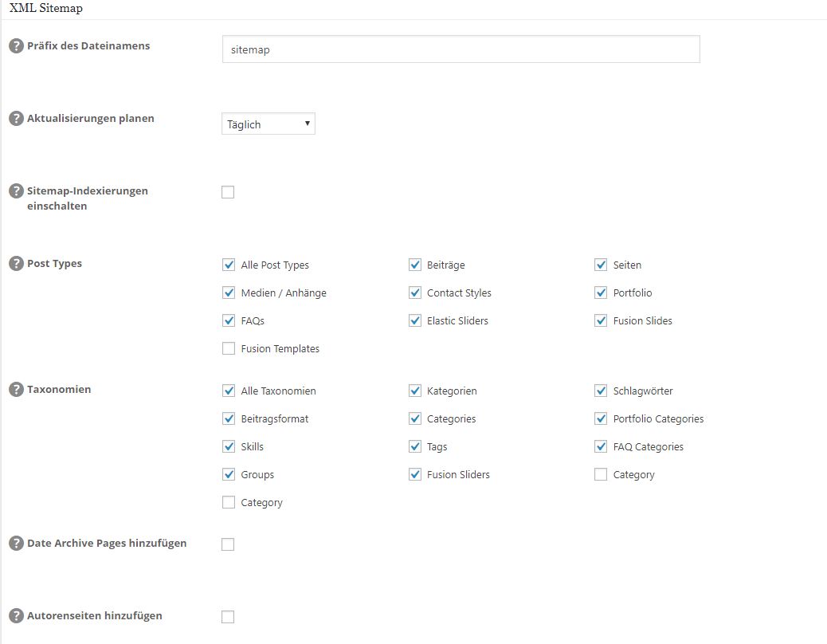Image resolution: width=827 pixels, height=644 pixels.
Task: Disable the Portfolio post type checkbox
Action: point(601,293)
